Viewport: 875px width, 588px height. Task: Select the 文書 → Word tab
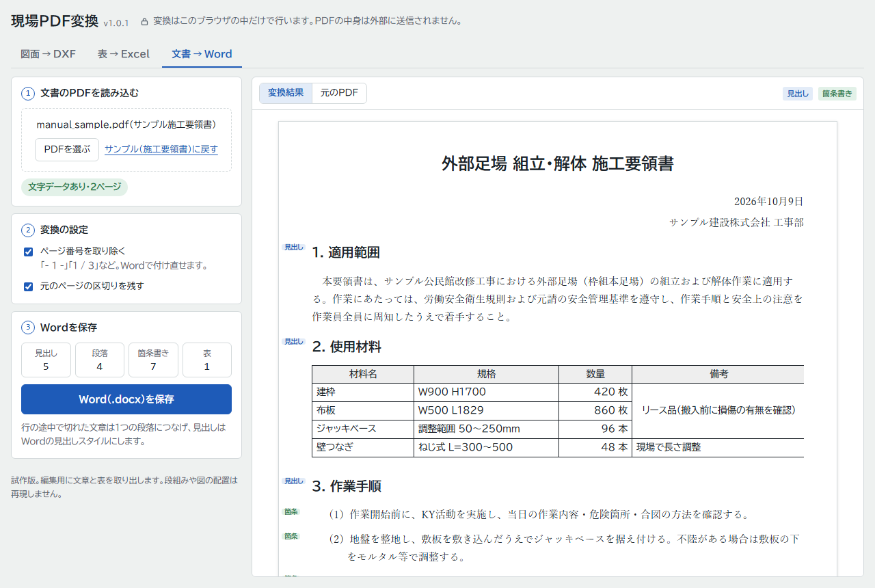pos(202,54)
